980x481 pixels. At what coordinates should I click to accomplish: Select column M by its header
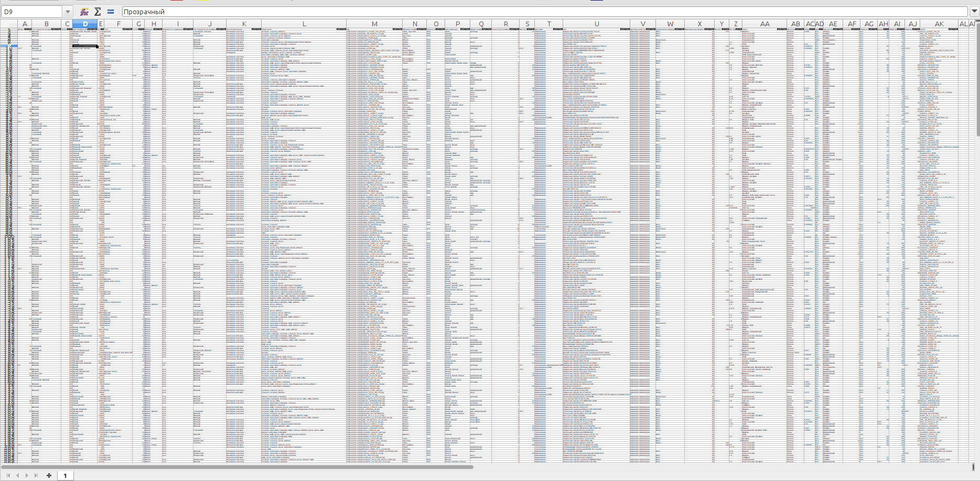click(374, 24)
